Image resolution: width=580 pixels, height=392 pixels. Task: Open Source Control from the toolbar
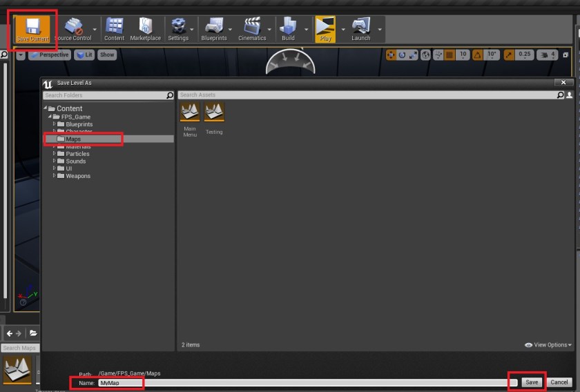tap(72, 28)
